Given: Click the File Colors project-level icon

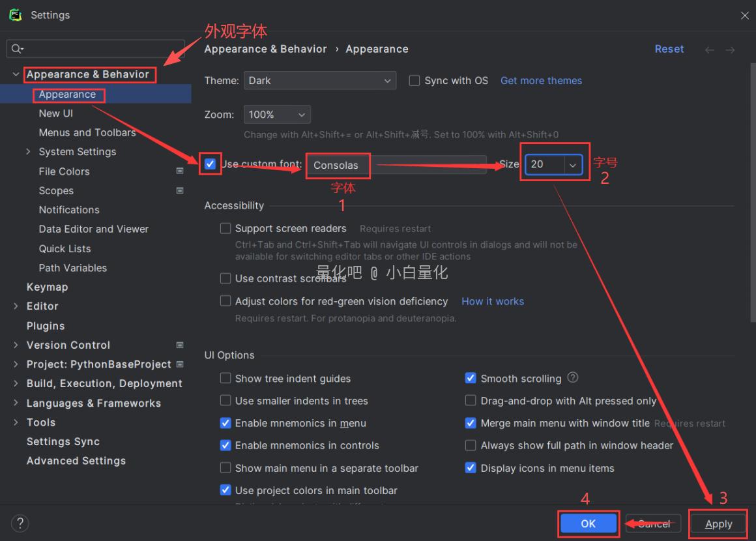Looking at the screenshot, I should (x=180, y=171).
